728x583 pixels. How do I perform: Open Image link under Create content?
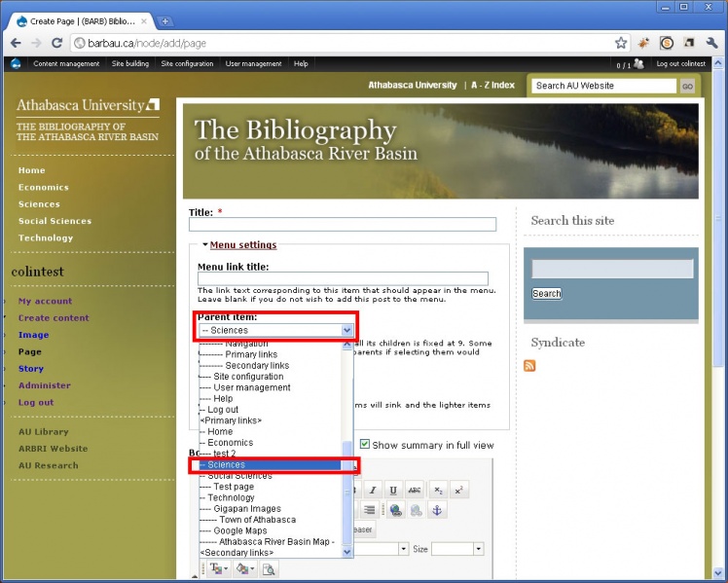click(x=33, y=335)
